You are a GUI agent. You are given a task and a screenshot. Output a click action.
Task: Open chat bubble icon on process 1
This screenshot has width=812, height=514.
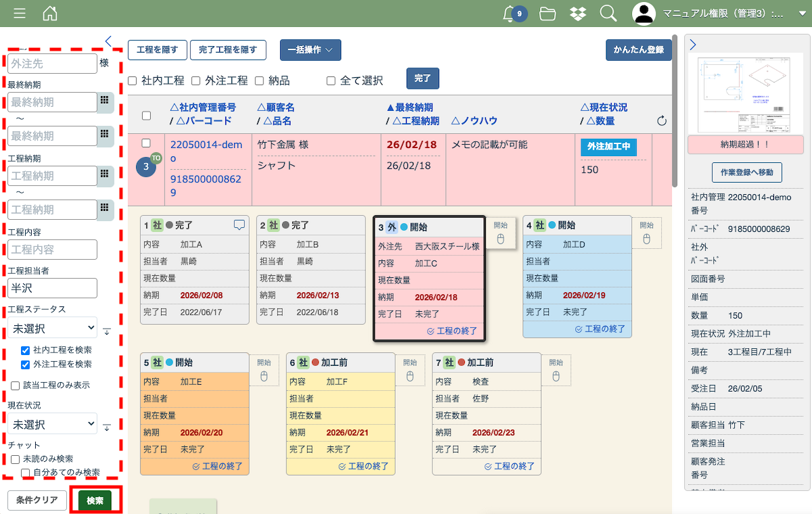tap(239, 225)
